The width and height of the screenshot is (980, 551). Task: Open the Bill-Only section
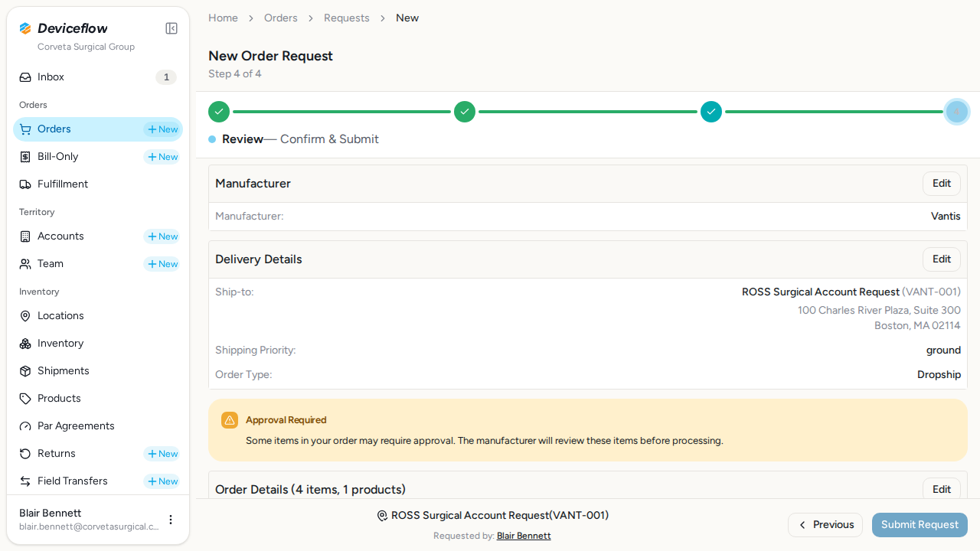click(x=58, y=157)
